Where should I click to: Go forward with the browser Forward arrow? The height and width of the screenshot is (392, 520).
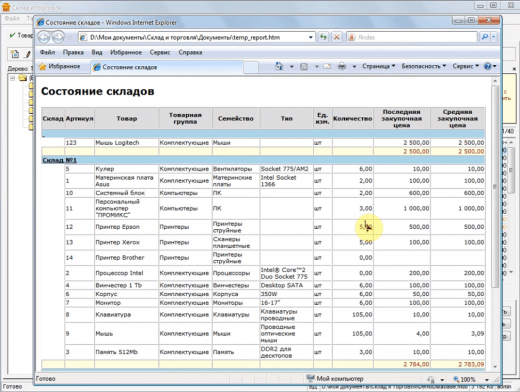coord(58,37)
